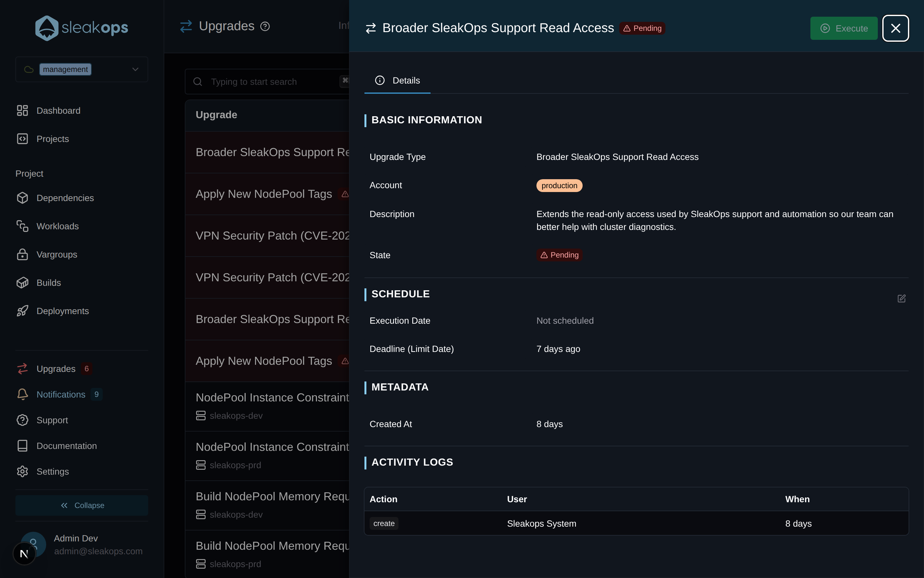Click the production account tag
Screen dimensions: 924x578
[559, 186]
